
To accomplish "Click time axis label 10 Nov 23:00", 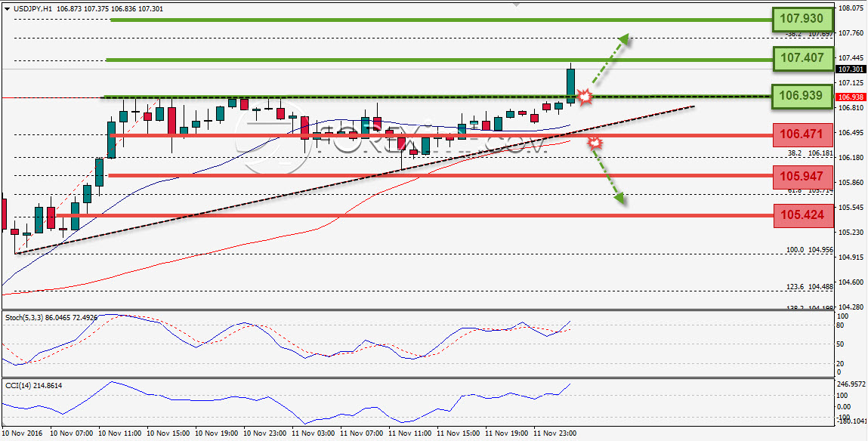I will point(265,433).
